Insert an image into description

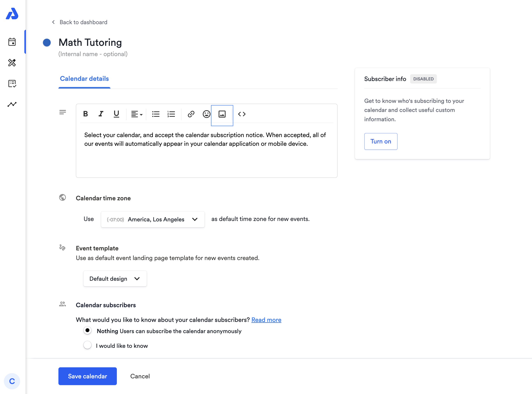[222, 114]
